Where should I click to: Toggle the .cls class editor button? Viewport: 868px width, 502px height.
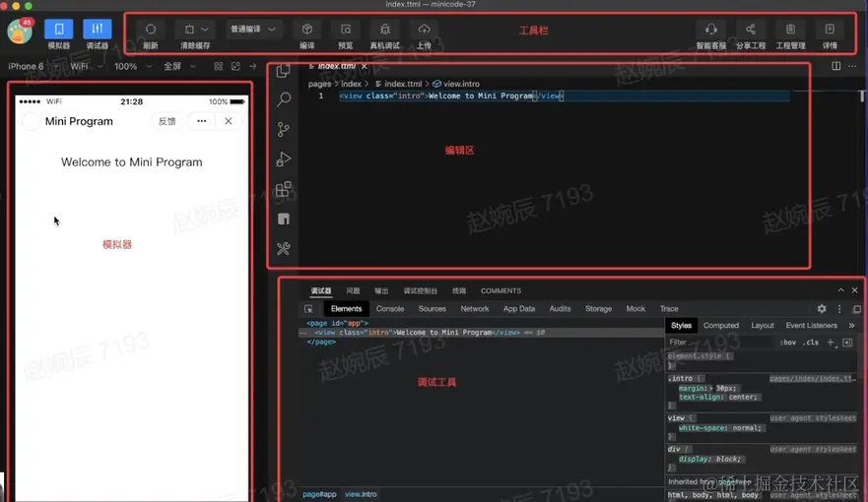(x=811, y=343)
